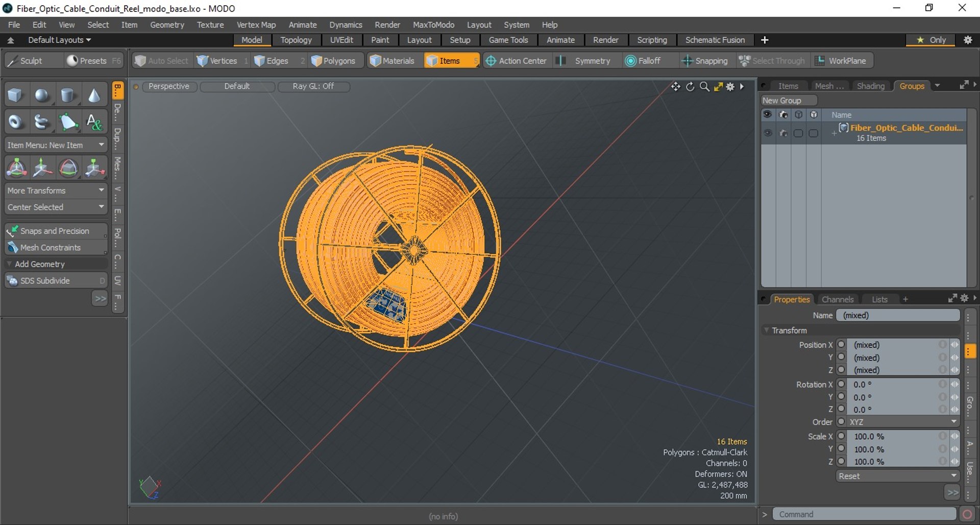Image resolution: width=980 pixels, height=525 pixels.
Task: Click the Only star button
Action: point(932,40)
